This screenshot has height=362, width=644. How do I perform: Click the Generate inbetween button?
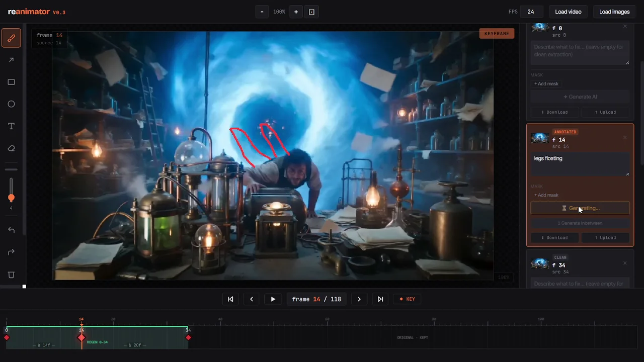coord(580,223)
